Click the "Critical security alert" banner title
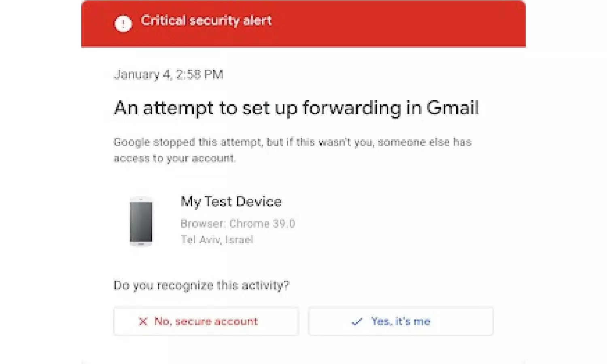Image resolution: width=607 pixels, height=364 pixels. pyautogui.click(x=206, y=21)
